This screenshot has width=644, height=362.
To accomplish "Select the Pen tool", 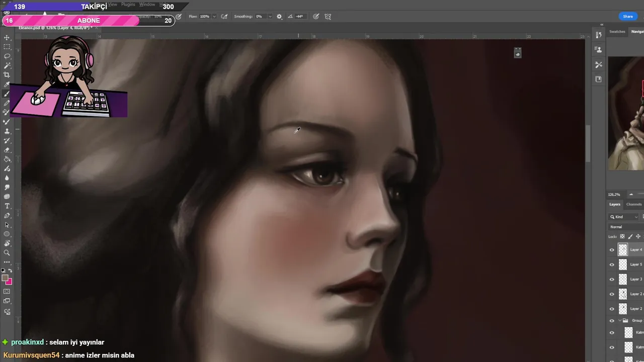I will point(7,216).
